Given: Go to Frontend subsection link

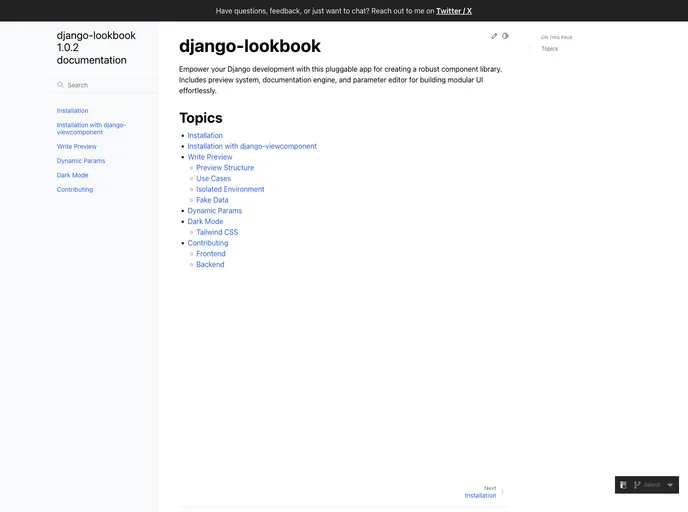Looking at the screenshot, I should pyautogui.click(x=211, y=254).
